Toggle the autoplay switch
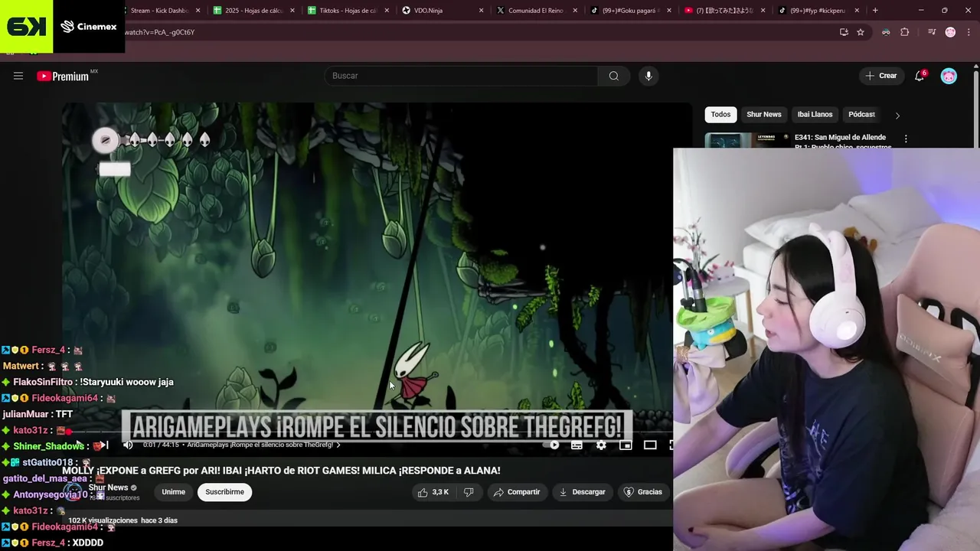Image resolution: width=980 pixels, height=551 pixels. (551, 445)
